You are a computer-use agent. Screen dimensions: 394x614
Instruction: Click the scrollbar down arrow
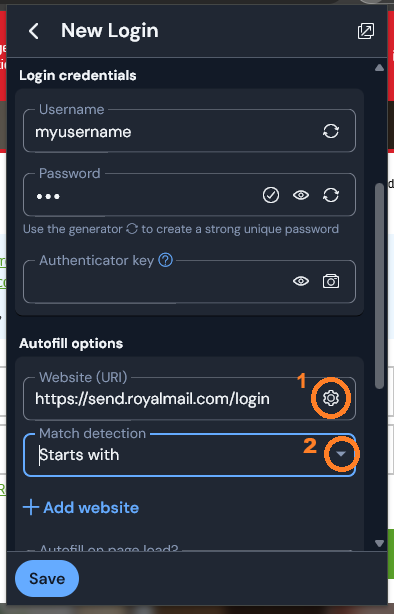pyautogui.click(x=379, y=543)
